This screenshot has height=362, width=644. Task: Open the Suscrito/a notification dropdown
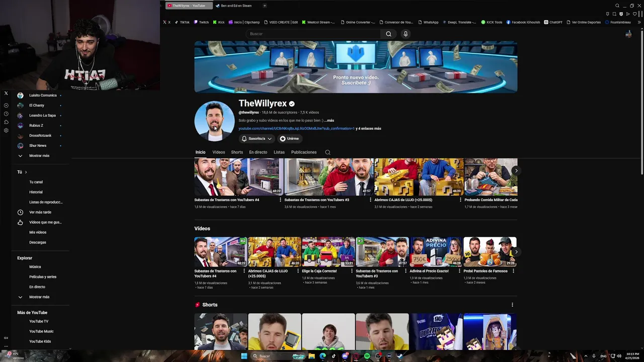(257, 139)
